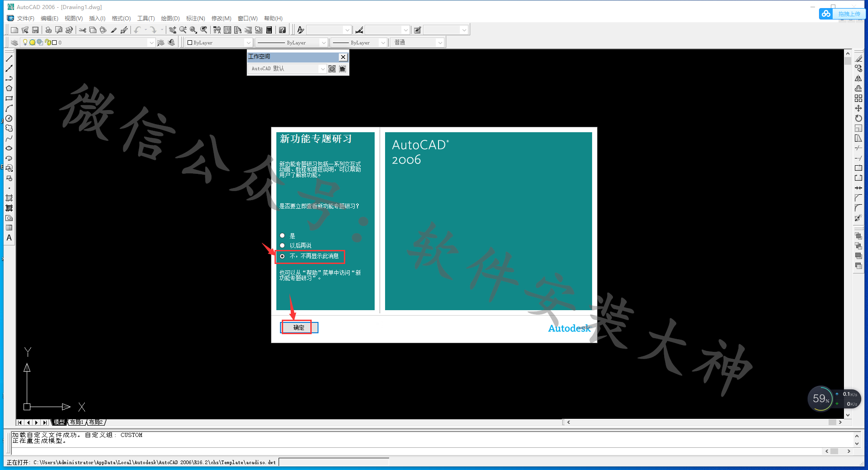Viewport: 868px width, 470px height.
Task: Open the 修改(M) menu
Action: 221,19
